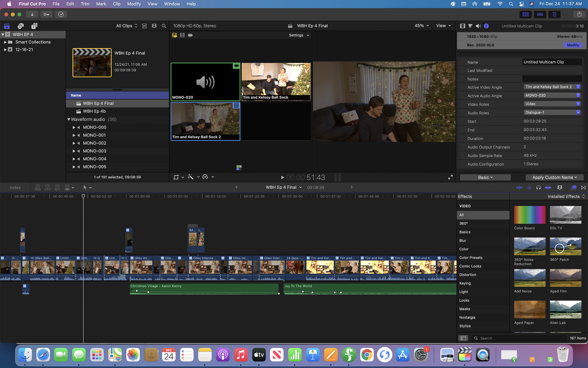The height and width of the screenshot is (368, 588).
Task: Toggle audio skimming waveform button
Action: (529, 187)
